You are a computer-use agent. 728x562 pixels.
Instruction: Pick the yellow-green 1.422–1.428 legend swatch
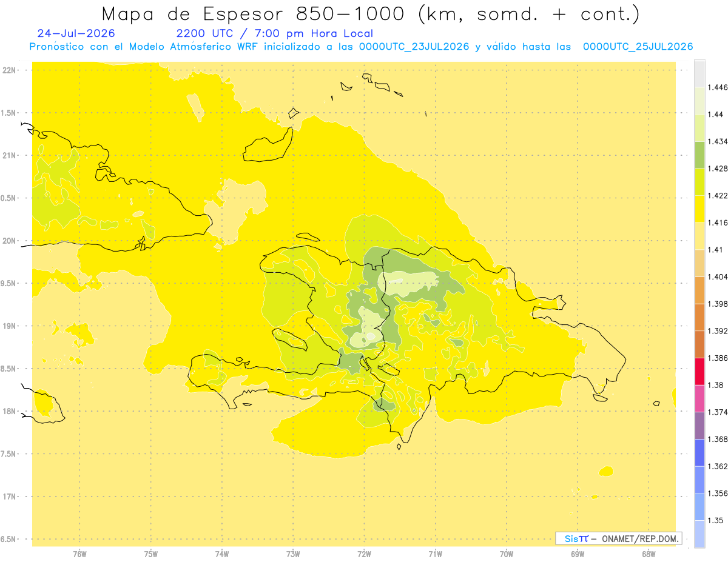pos(699,182)
